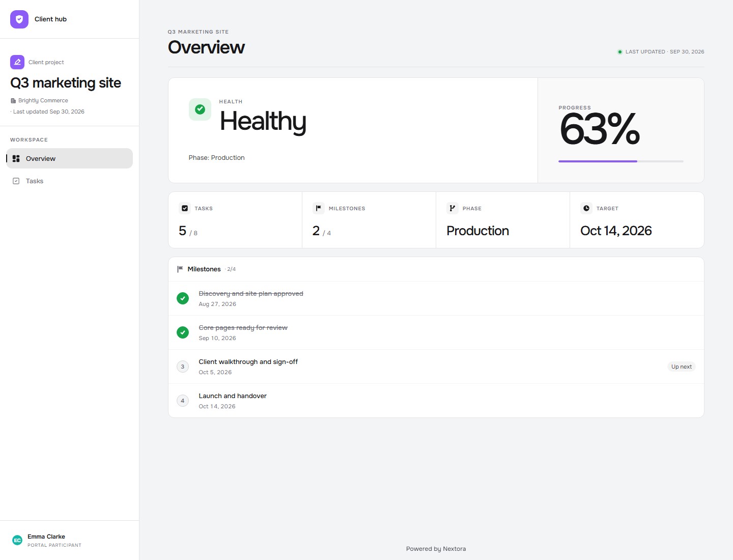This screenshot has width=733, height=560.
Task: Click the Last updated Sep 30, 2026 sidebar text
Action: point(48,112)
